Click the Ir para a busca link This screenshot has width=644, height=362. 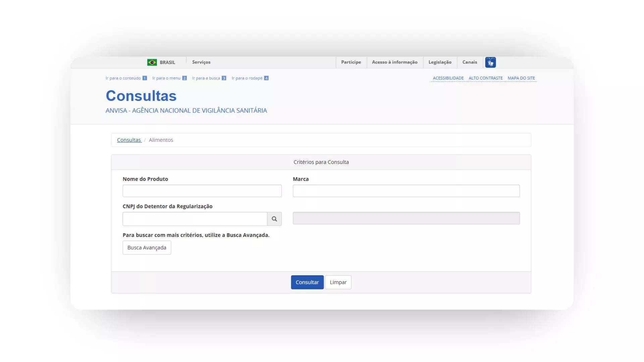coord(209,78)
